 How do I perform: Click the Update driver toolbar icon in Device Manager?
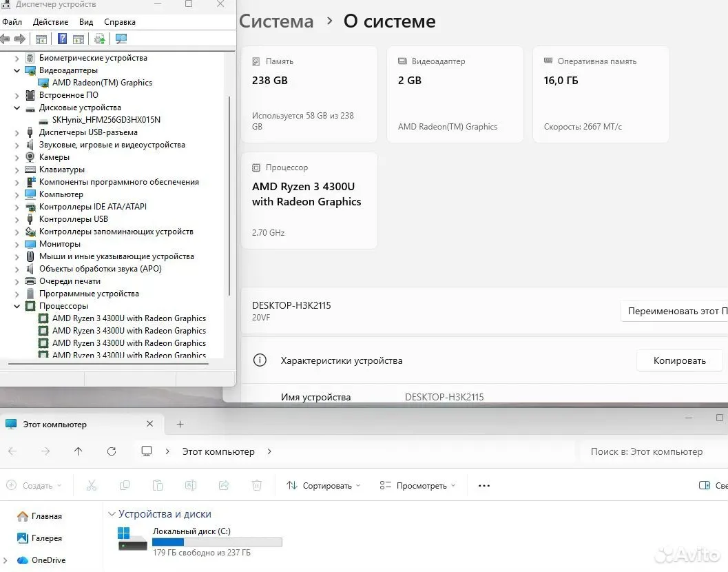pos(99,39)
